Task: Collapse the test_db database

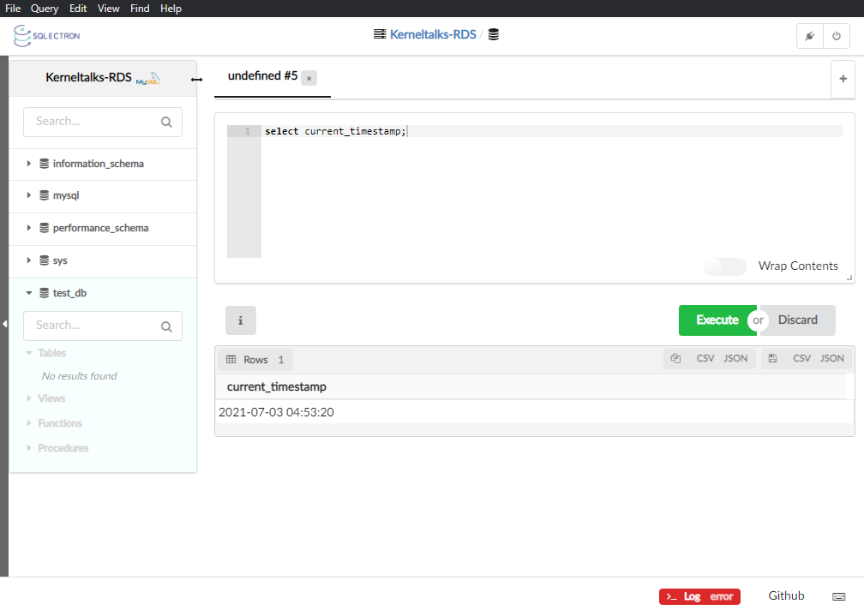Action: click(28, 293)
